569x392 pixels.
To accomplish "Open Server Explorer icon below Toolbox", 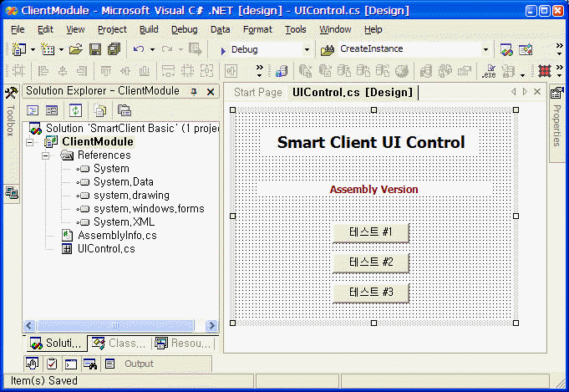I will (12, 193).
